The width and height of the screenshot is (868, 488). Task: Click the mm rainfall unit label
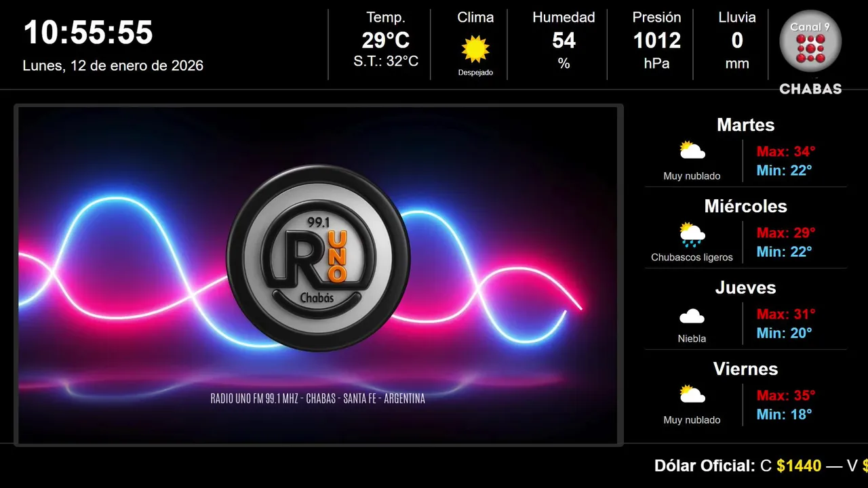coord(737,64)
